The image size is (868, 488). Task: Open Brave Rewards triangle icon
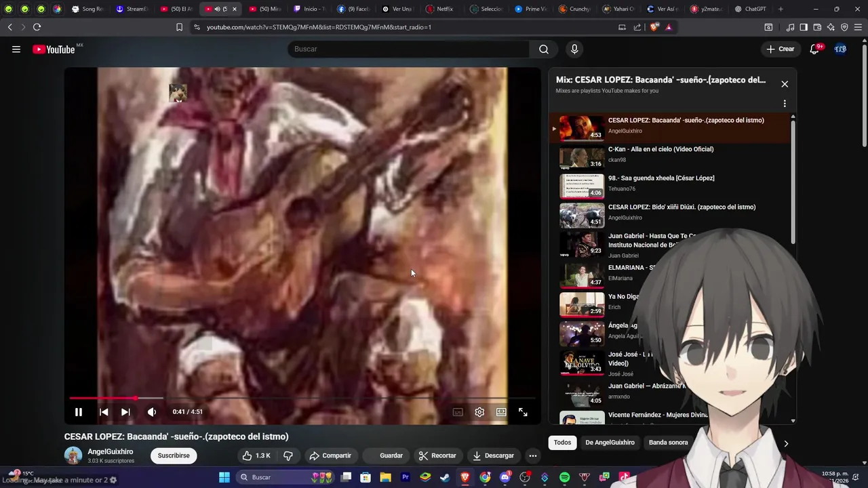(x=669, y=27)
